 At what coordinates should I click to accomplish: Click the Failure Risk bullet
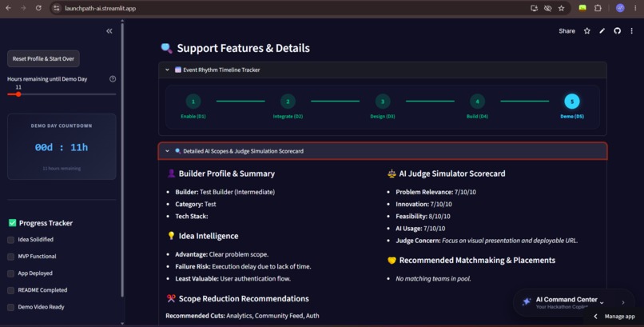coord(243,266)
